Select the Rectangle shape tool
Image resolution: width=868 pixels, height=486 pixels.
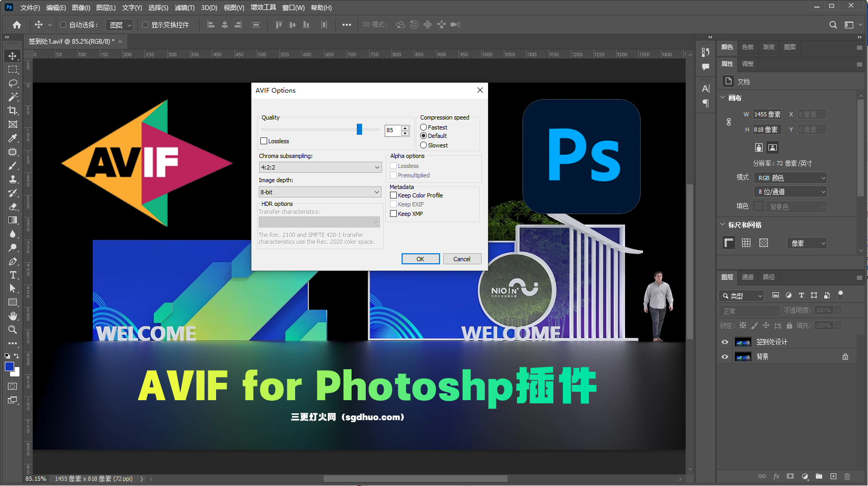pyautogui.click(x=13, y=302)
